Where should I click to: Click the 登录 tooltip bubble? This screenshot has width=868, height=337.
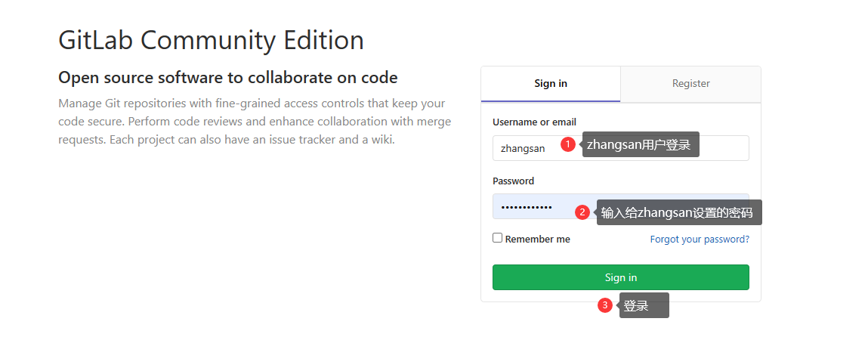[644, 305]
